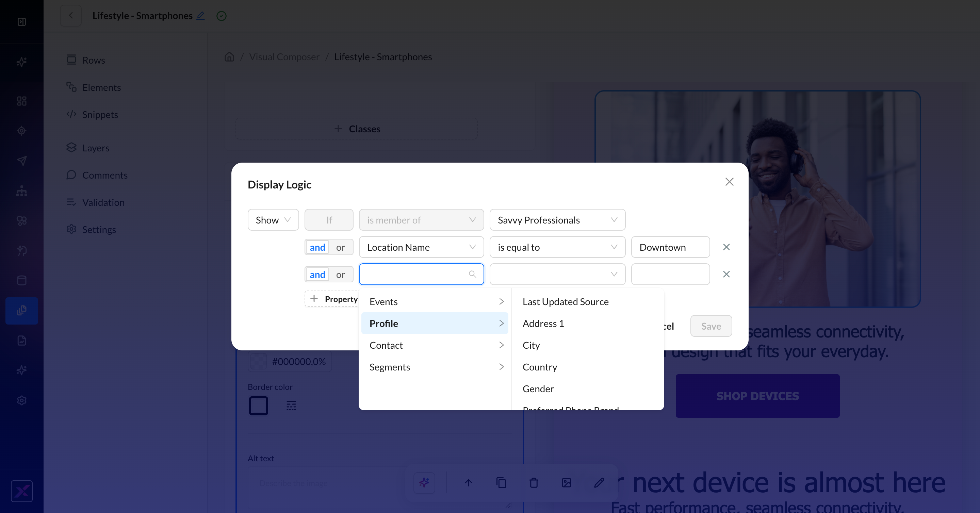This screenshot has height=513, width=980.
Task: Open the Border color swatch
Action: 259,406
